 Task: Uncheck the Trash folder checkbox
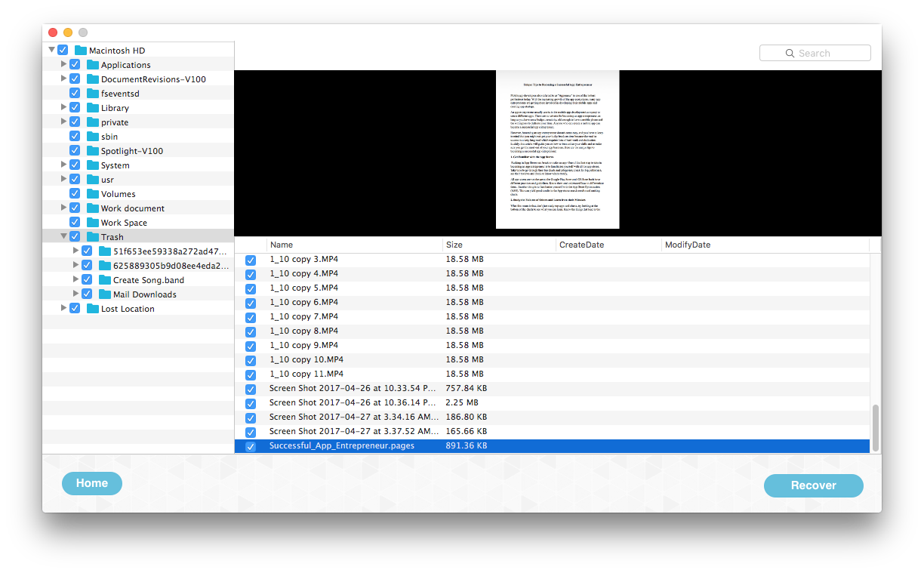pyautogui.click(x=75, y=237)
